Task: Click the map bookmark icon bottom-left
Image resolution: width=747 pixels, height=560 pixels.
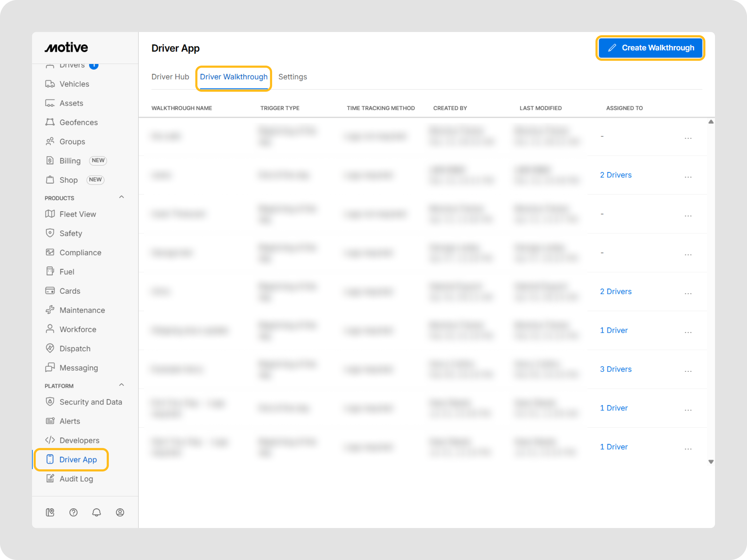Action: click(x=50, y=513)
